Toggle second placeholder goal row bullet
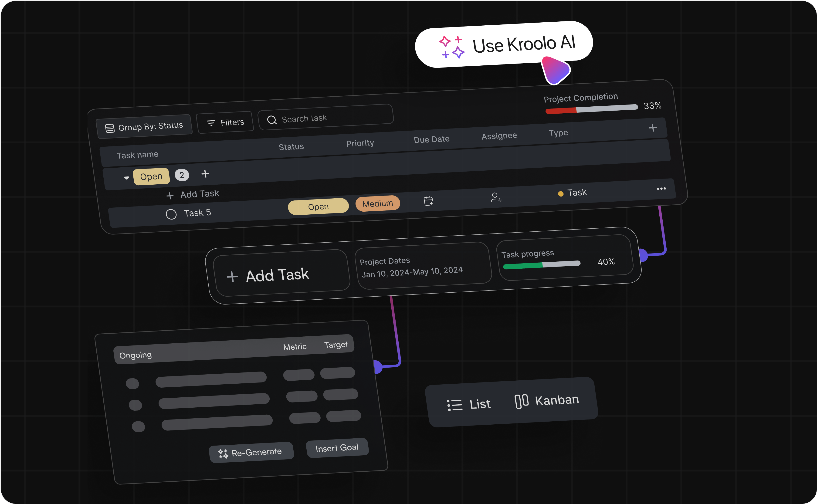Screen dimensions: 817x504 coord(135,405)
